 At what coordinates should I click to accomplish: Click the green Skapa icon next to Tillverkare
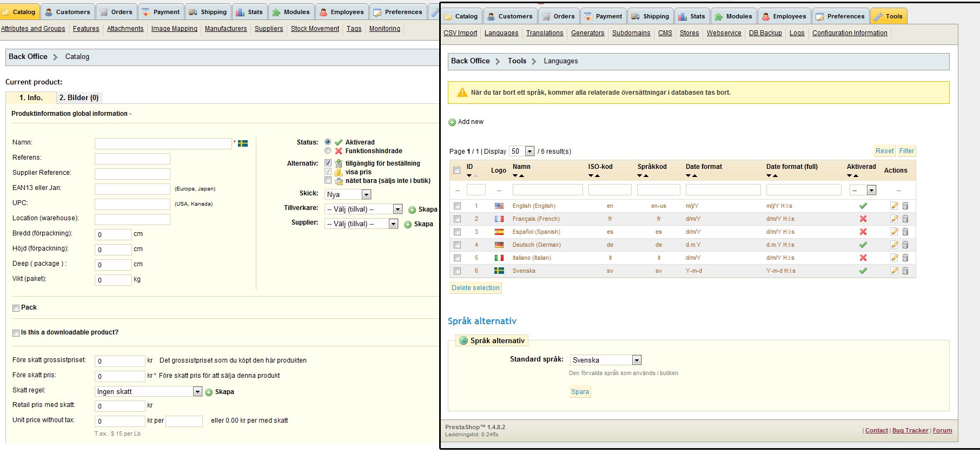pos(412,209)
